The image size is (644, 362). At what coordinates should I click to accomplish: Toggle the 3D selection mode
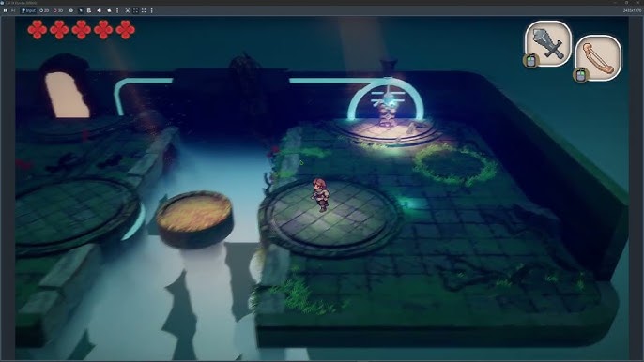(58, 10)
